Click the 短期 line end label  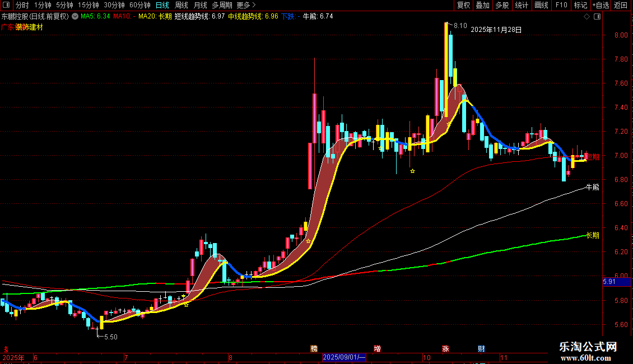[x=593, y=157]
